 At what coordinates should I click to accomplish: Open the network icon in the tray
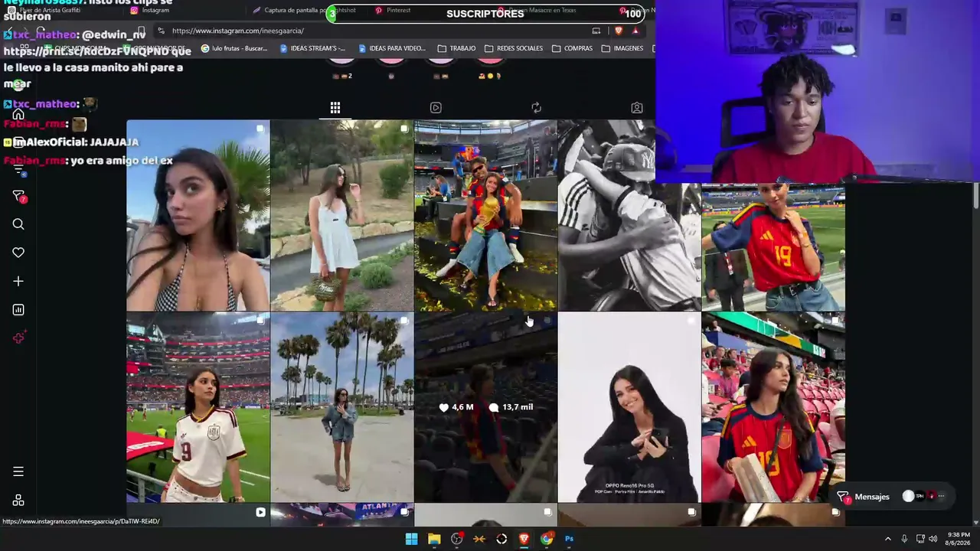coord(920,539)
